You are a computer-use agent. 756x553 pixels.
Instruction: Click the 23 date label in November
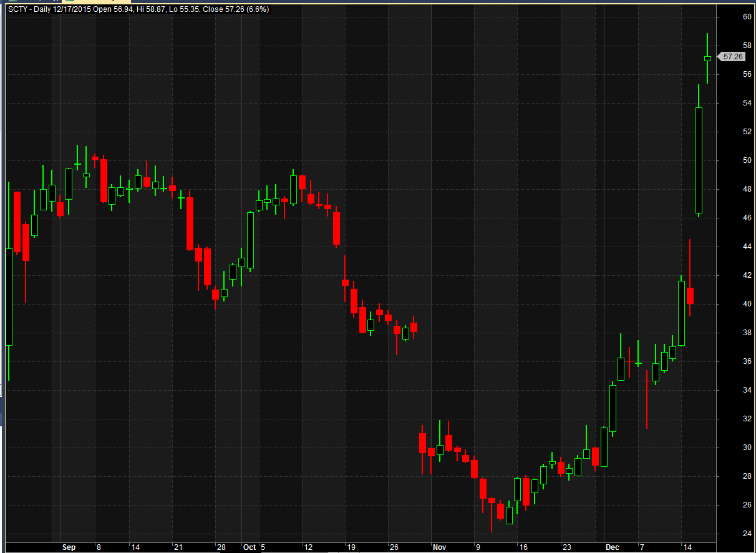[566, 547]
